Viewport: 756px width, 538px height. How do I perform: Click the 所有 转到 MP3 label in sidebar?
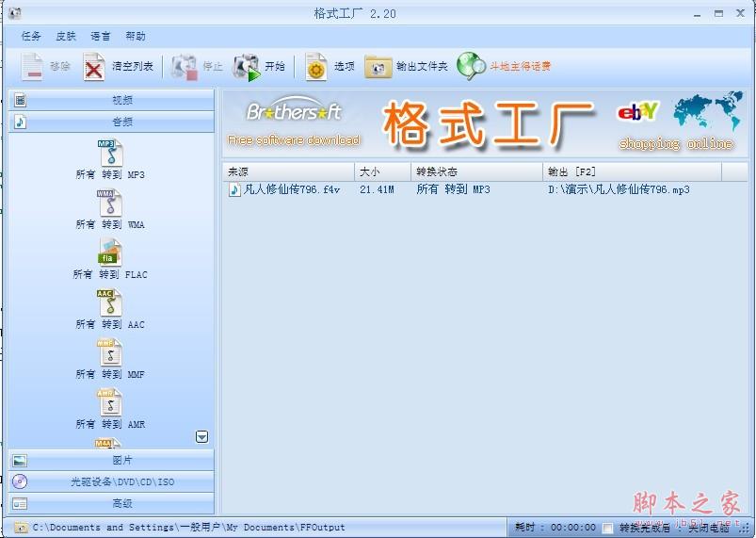110,174
